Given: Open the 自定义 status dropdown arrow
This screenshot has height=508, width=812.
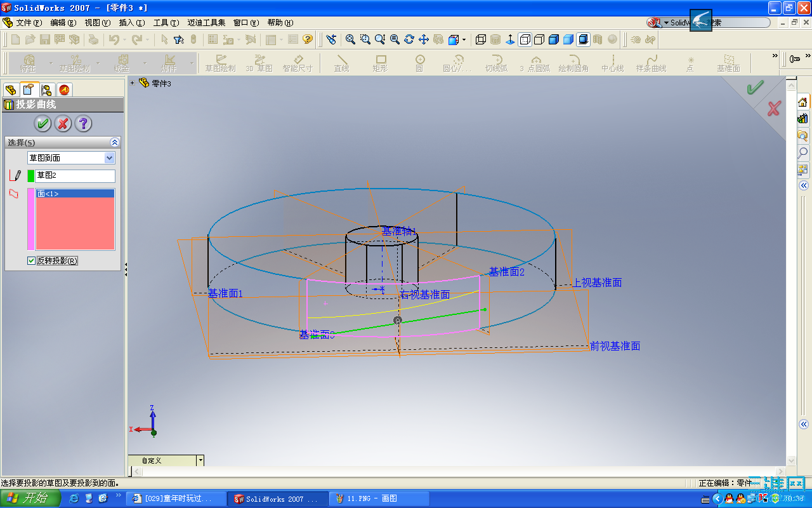Looking at the screenshot, I should [200, 460].
